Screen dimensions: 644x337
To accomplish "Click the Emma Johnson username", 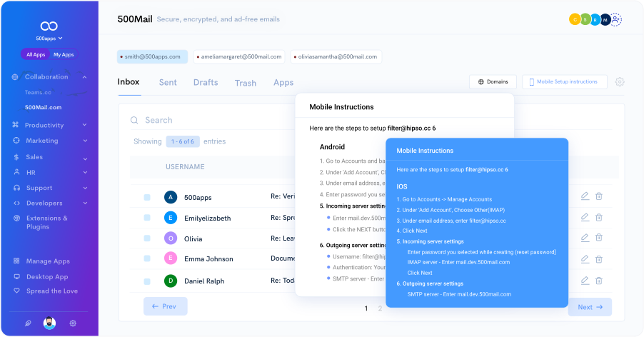I will click(x=208, y=259).
